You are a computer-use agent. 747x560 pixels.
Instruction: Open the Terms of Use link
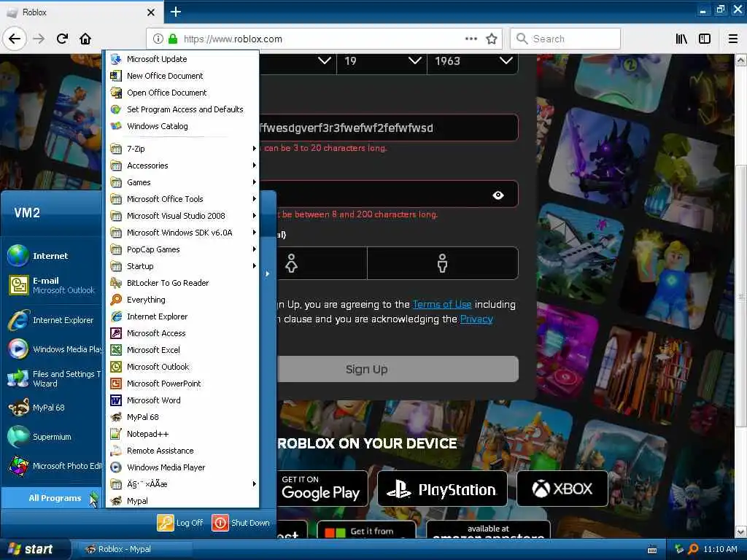tap(442, 304)
